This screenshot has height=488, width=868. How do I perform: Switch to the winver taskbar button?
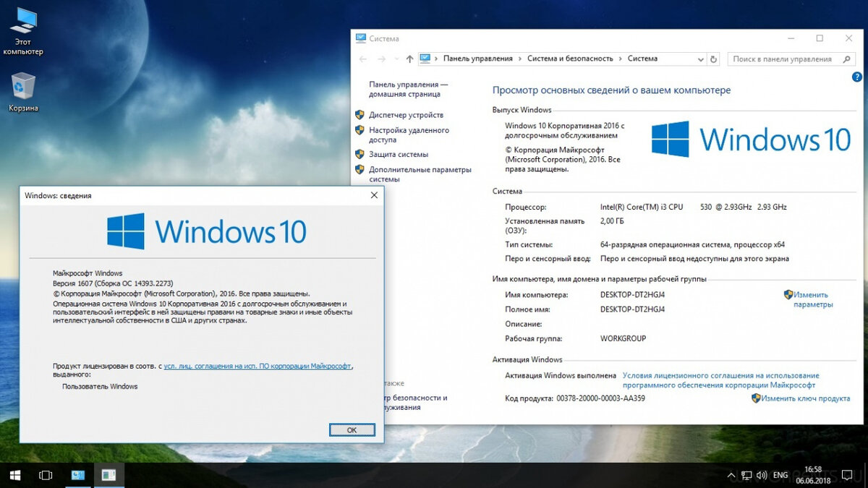click(x=109, y=475)
